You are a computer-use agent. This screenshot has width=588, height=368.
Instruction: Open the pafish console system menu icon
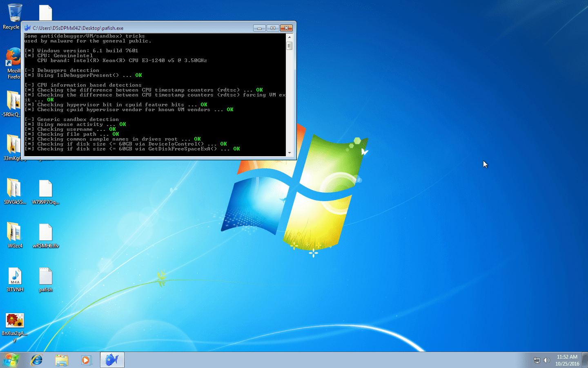click(27, 28)
